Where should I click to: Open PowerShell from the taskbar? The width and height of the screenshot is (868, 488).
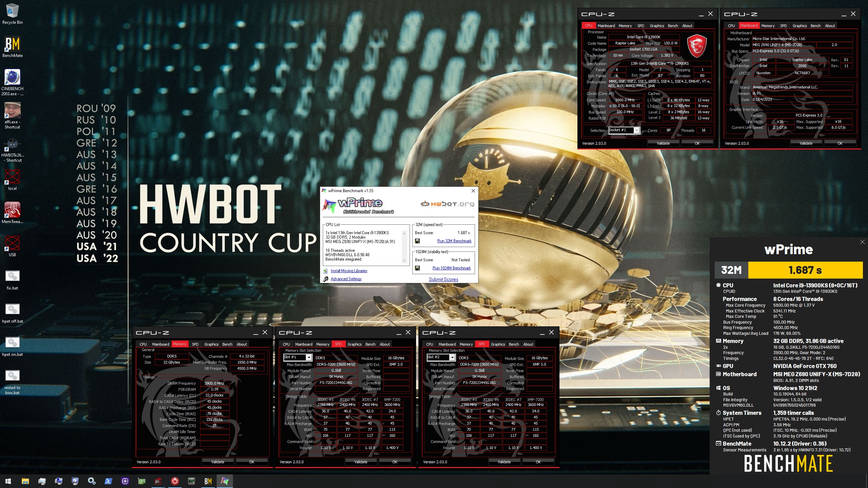(108, 481)
